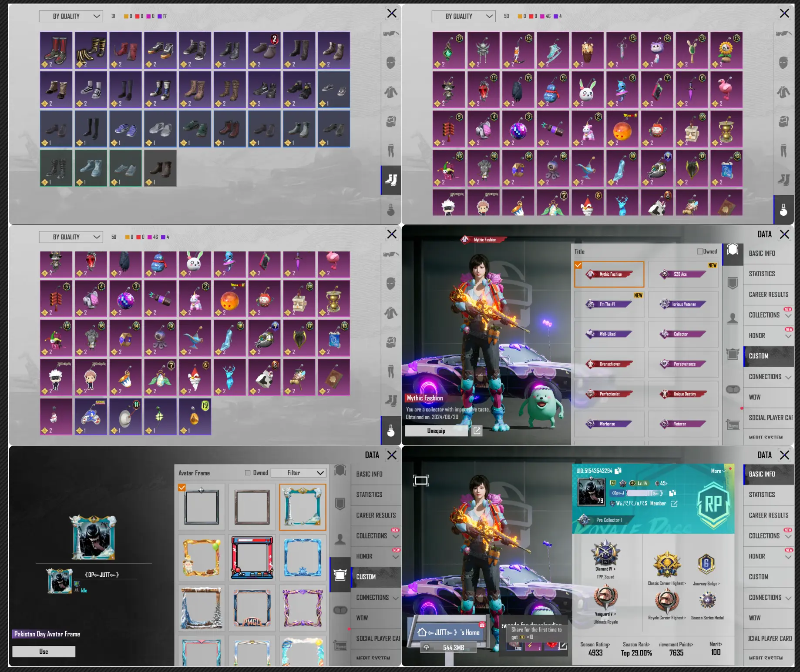The image size is (800, 672).
Task: Click share icon beside the Unequip button
Action: [x=477, y=431]
